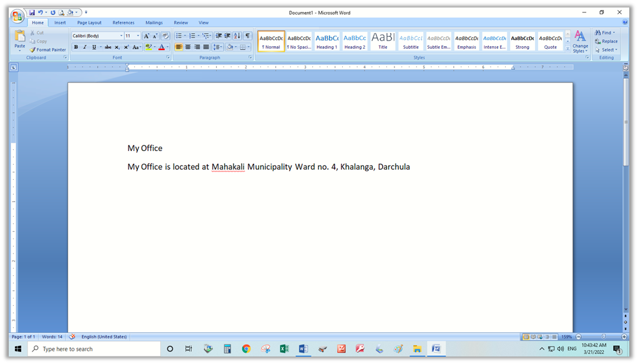638x364 pixels.
Task: Open Excel from the taskbar
Action: click(284, 349)
